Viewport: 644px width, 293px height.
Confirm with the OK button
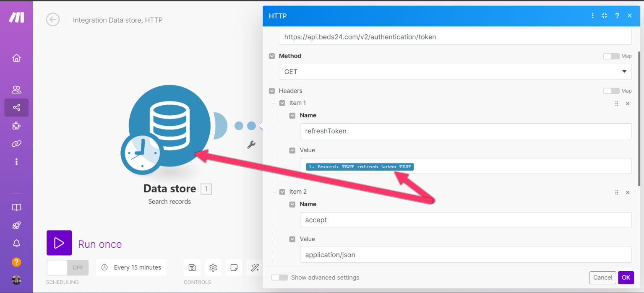coord(626,277)
